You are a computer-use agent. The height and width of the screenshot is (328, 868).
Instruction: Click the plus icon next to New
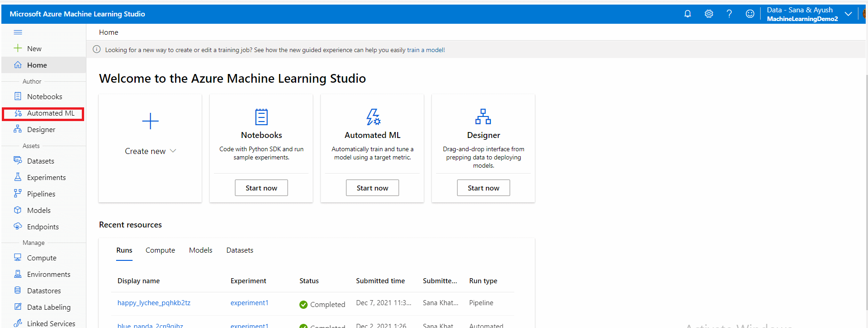[x=18, y=48]
